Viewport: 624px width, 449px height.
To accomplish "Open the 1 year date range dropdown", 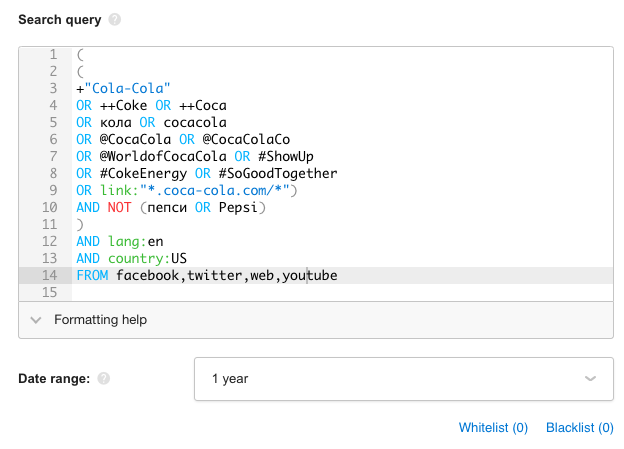I will click(x=404, y=379).
